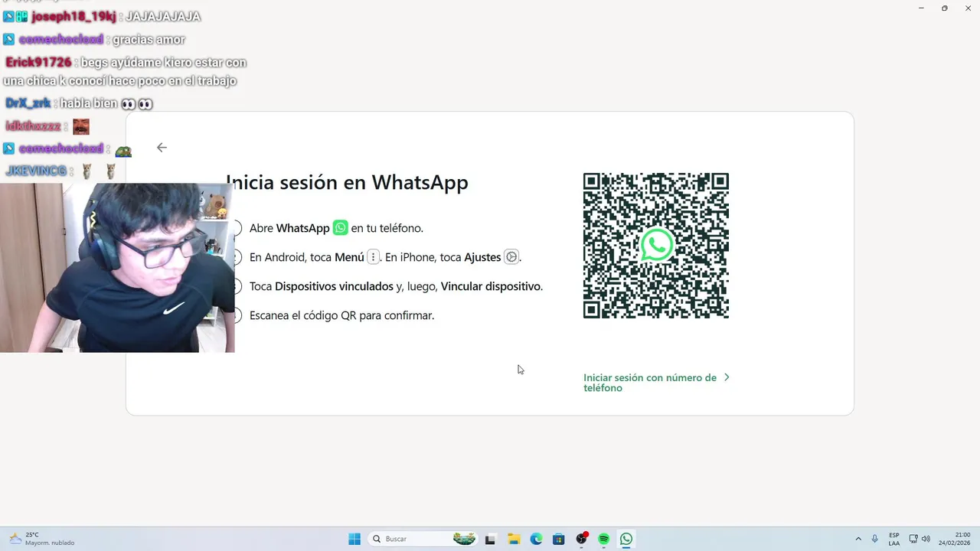Click the microphone tray icon

point(874,539)
